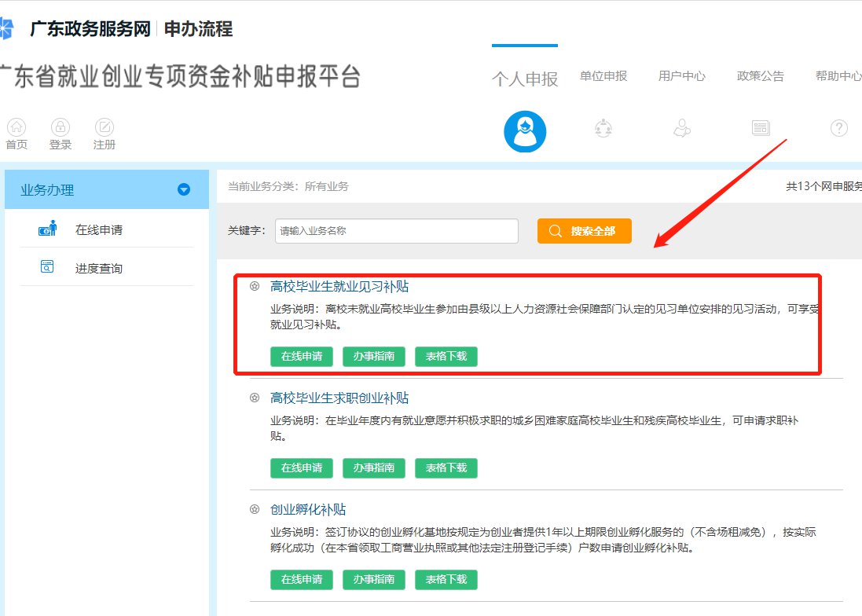The height and width of the screenshot is (616, 862).
Task: Expand 创业孵化补贴 item bullet
Action: pos(254,509)
